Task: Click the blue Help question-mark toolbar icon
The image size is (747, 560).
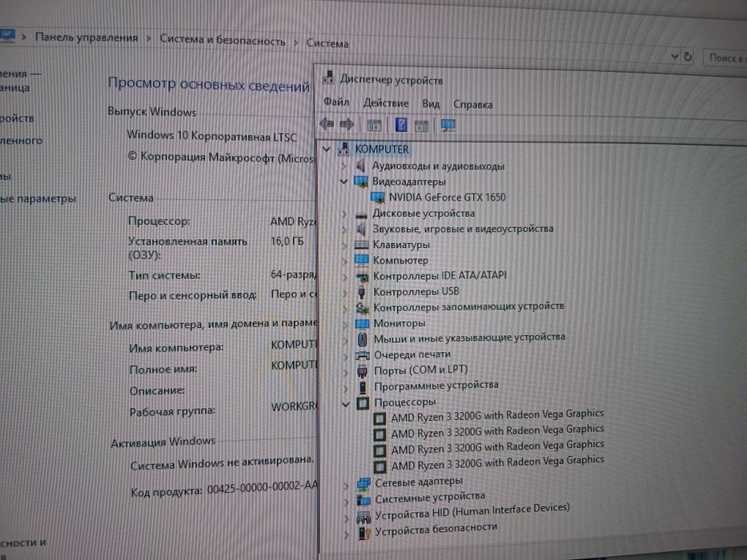Action: (401, 126)
